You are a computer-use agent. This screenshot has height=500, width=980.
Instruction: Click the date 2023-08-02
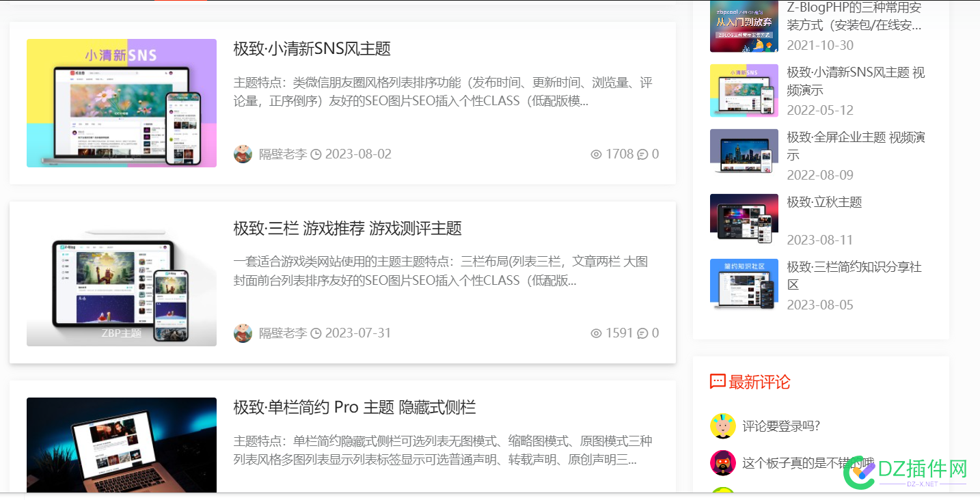358,154
